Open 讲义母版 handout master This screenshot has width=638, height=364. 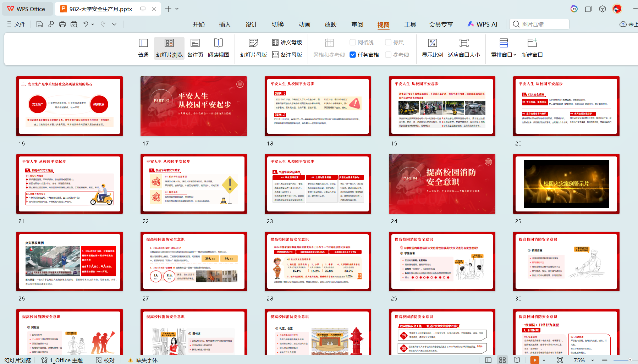pos(287,42)
